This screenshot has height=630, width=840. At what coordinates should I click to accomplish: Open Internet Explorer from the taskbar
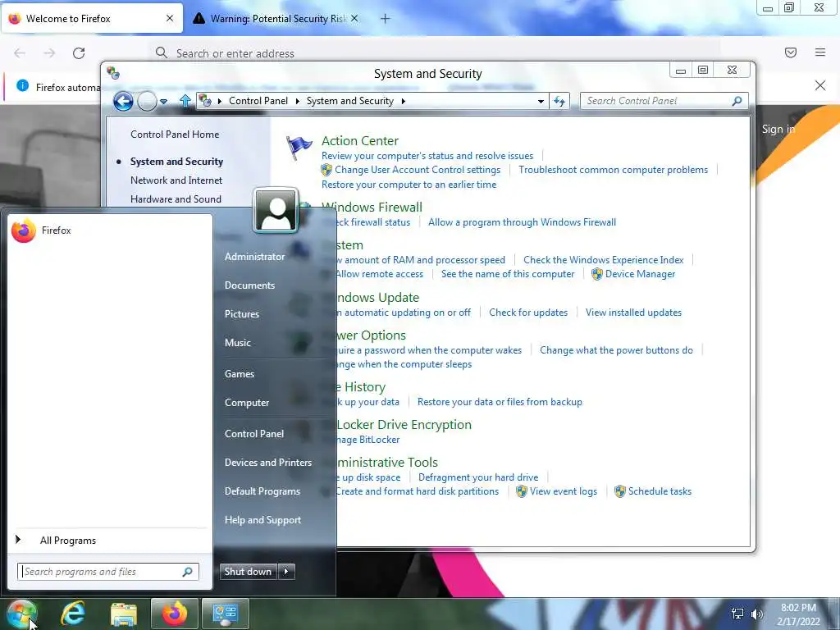pos(73,614)
